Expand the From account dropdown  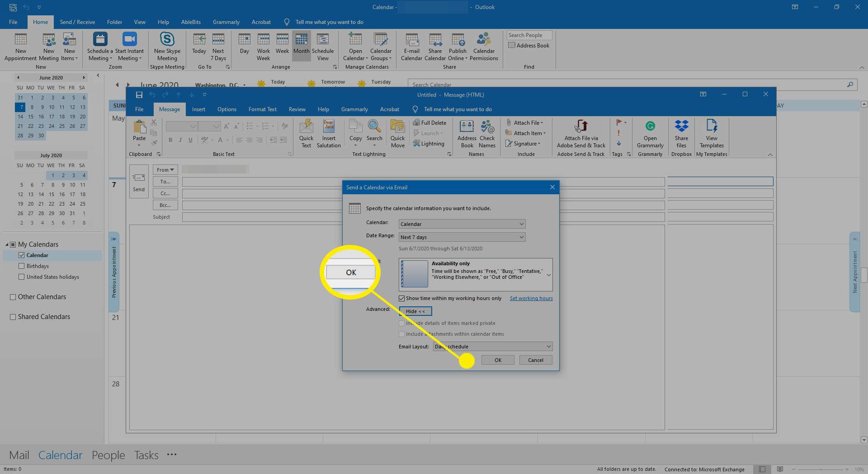coord(165,170)
